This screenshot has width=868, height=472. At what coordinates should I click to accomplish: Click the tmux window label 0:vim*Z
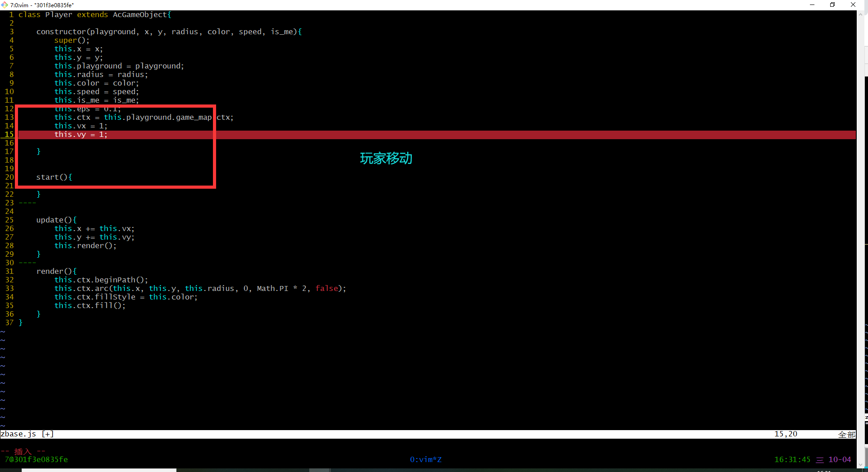pos(425,459)
